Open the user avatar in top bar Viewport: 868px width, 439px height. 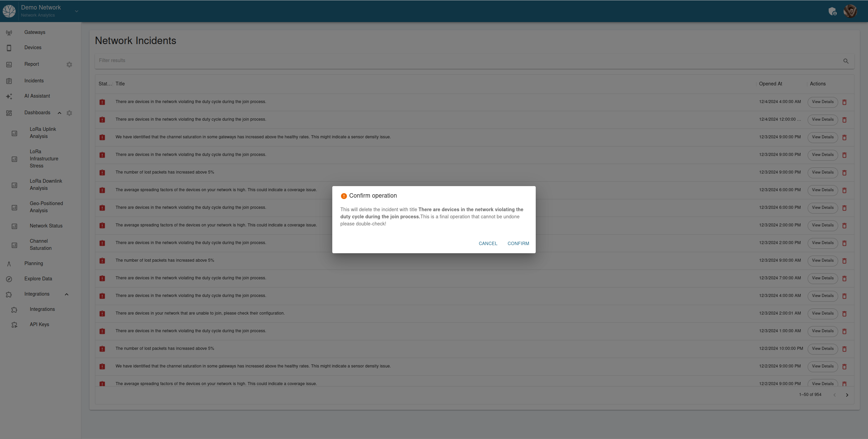850,11
